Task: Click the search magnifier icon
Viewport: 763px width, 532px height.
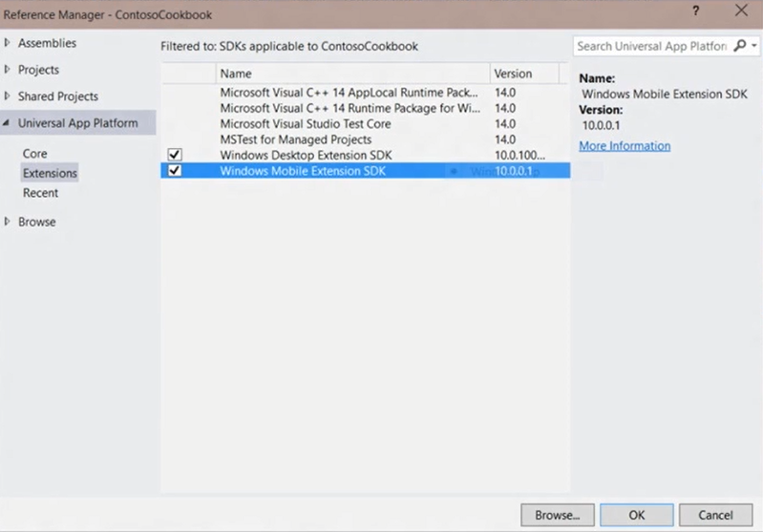Action: coord(740,46)
